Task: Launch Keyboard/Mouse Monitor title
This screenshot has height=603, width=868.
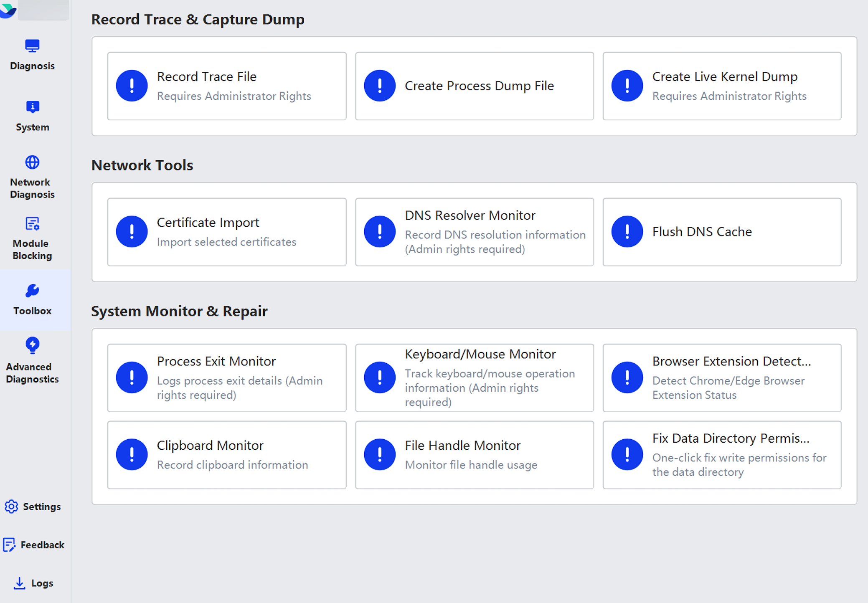Action: point(480,354)
